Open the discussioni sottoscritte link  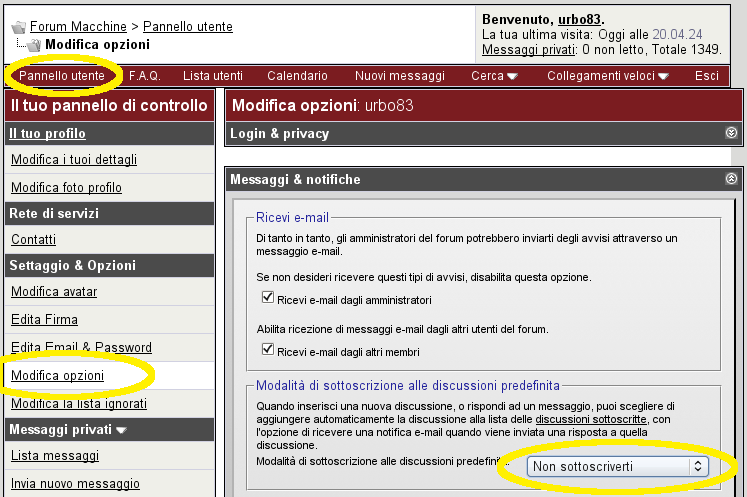pos(591,419)
